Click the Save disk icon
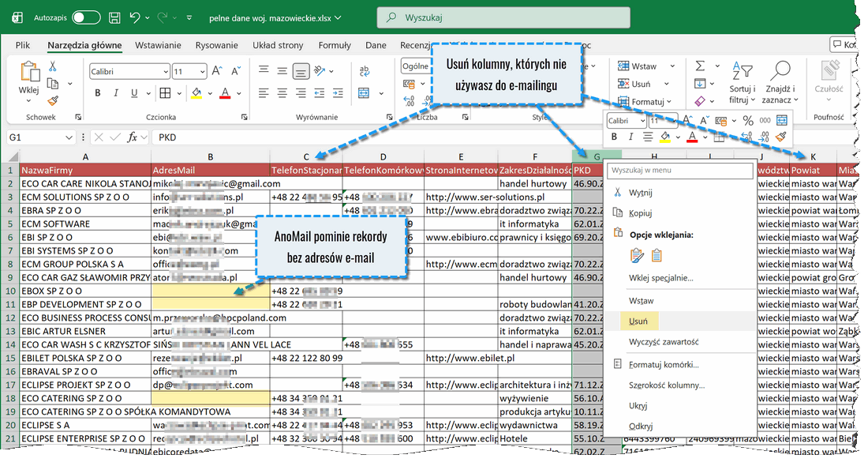The height and width of the screenshot is (466, 868). (x=114, y=17)
